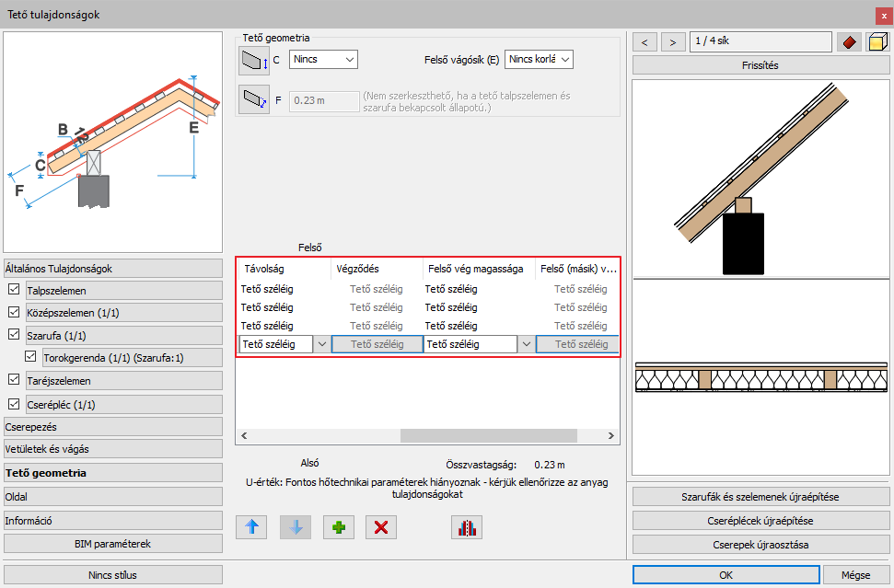Click Felső vég magassága column header
Viewport: 894px width, 588px height.
tap(479, 269)
